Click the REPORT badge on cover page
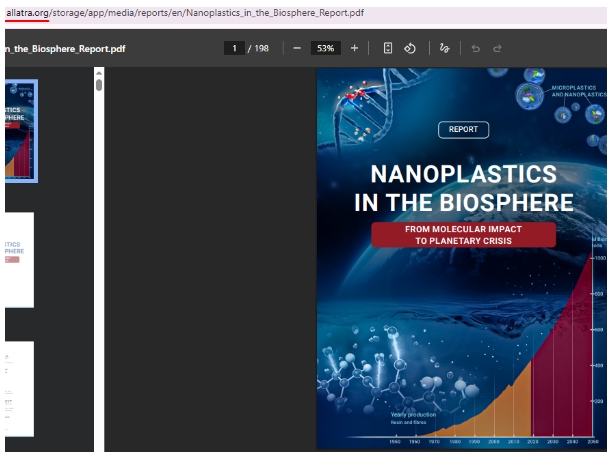Image resolution: width=611 pixels, height=457 pixels. [463, 129]
